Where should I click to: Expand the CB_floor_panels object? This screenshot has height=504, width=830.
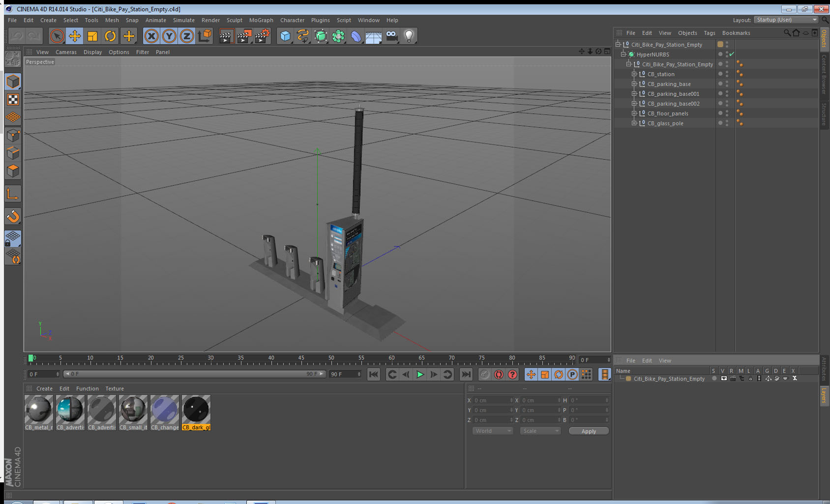coord(634,113)
